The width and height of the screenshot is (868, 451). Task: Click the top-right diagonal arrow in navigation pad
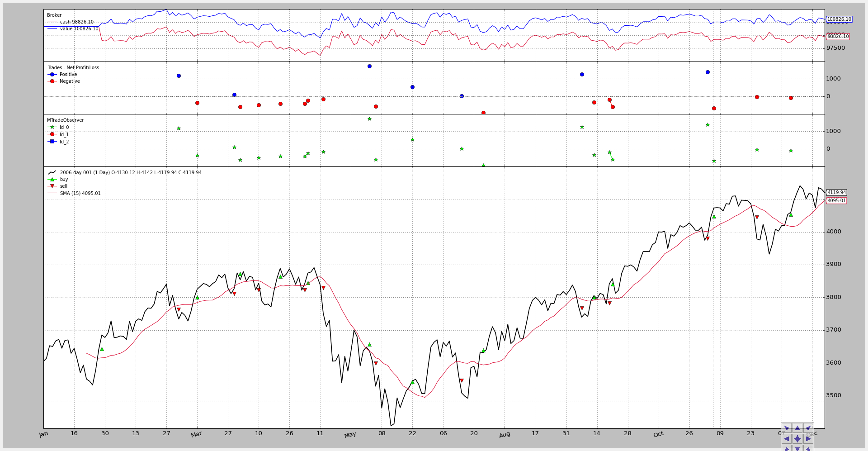point(808,428)
